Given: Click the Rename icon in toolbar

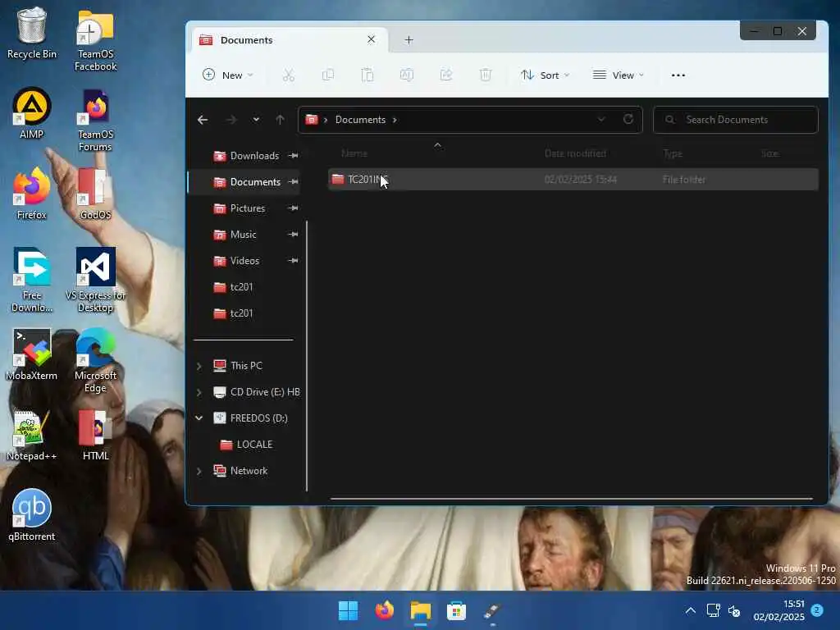Looking at the screenshot, I should 407,75.
